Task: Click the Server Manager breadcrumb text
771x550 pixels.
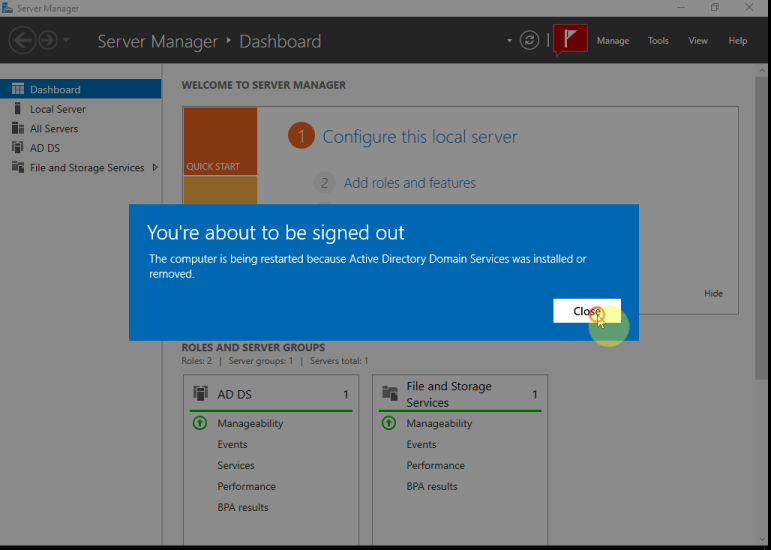Action: [x=157, y=41]
